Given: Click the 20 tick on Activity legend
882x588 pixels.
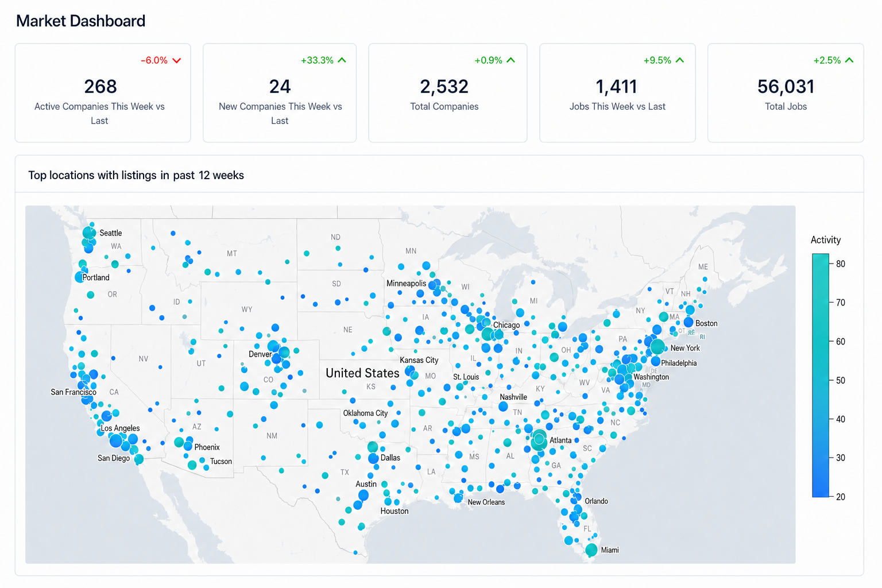Looking at the screenshot, I should (x=841, y=497).
